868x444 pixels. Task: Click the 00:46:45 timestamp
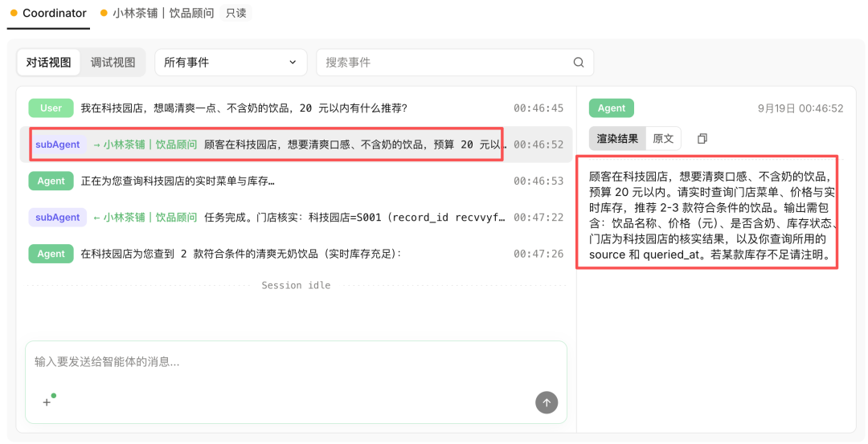[x=538, y=108]
